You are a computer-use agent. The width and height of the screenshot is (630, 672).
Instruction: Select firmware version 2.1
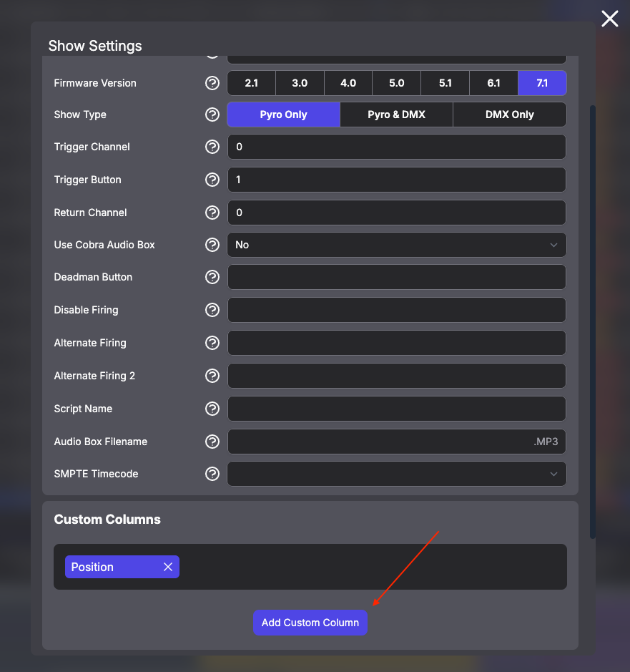pyautogui.click(x=252, y=83)
